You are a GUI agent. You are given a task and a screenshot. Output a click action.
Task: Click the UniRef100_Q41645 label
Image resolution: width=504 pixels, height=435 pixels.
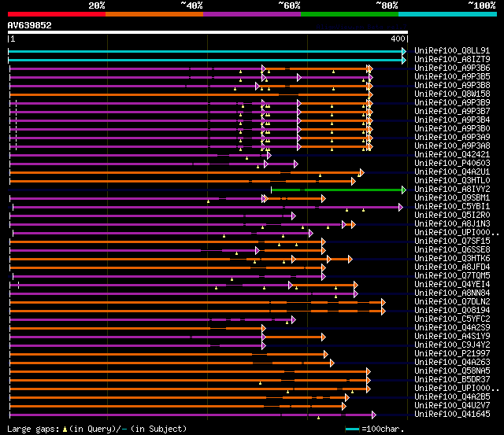[452, 415]
